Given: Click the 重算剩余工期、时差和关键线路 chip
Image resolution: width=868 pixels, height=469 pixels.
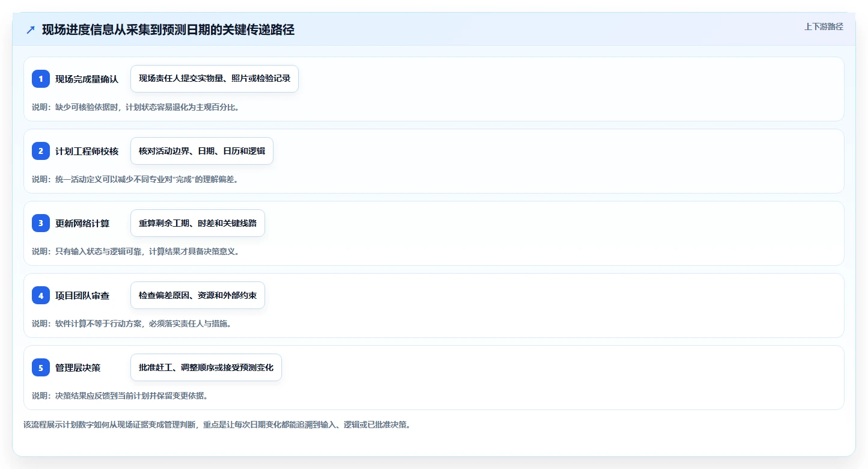Looking at the screenshot, I should [198, 223].
